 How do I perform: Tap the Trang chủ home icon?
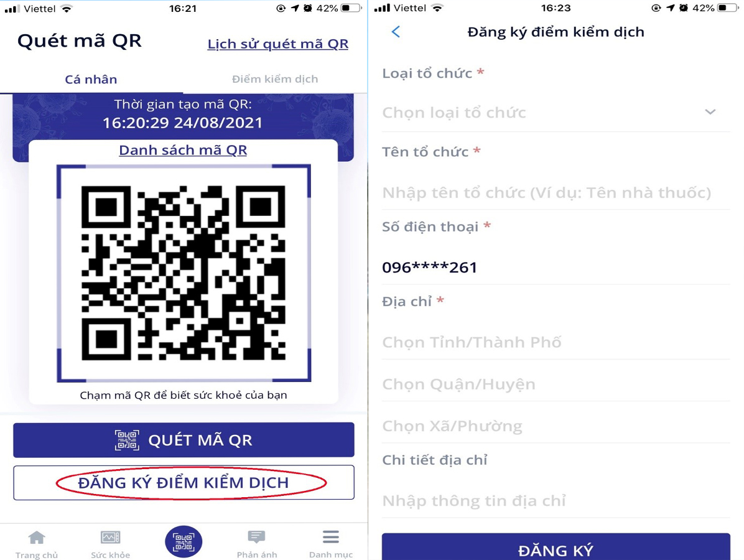pos(37,538)
